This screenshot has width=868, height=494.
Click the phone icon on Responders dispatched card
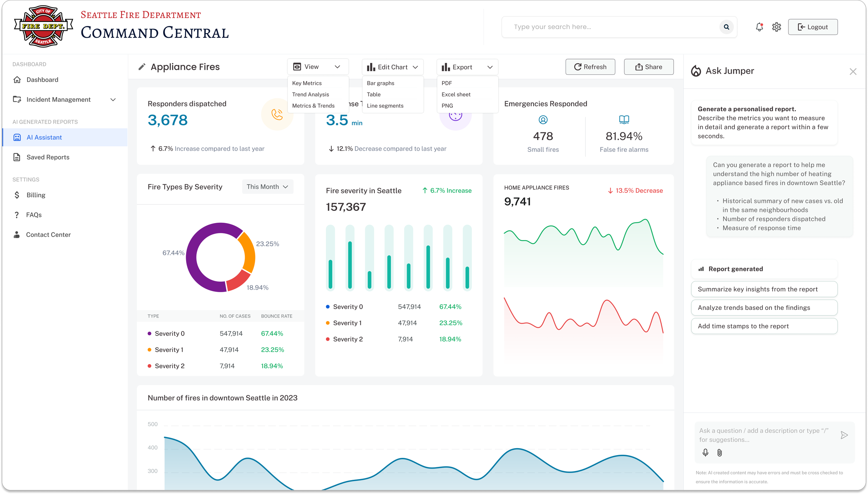coord(277,114)
